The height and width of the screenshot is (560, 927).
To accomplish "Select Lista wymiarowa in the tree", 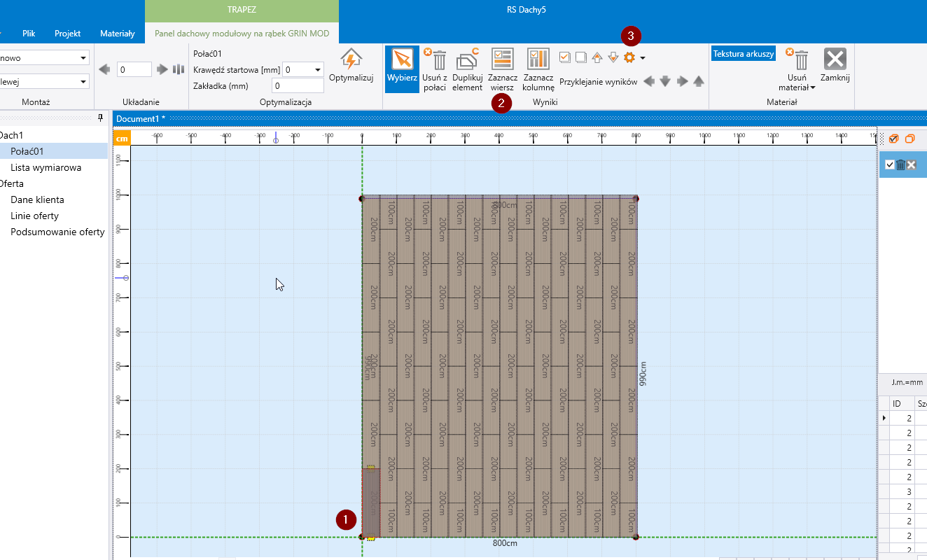I will pyautogui.click(x=46, y=167).
